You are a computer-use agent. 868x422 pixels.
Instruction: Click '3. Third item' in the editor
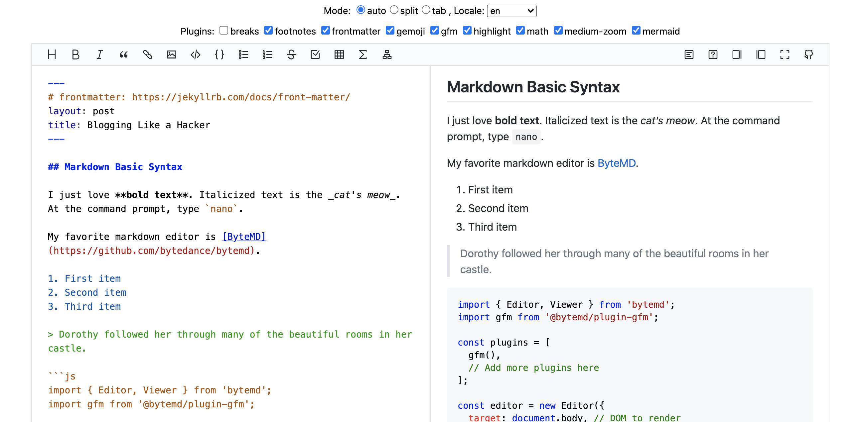coord(84,306)
